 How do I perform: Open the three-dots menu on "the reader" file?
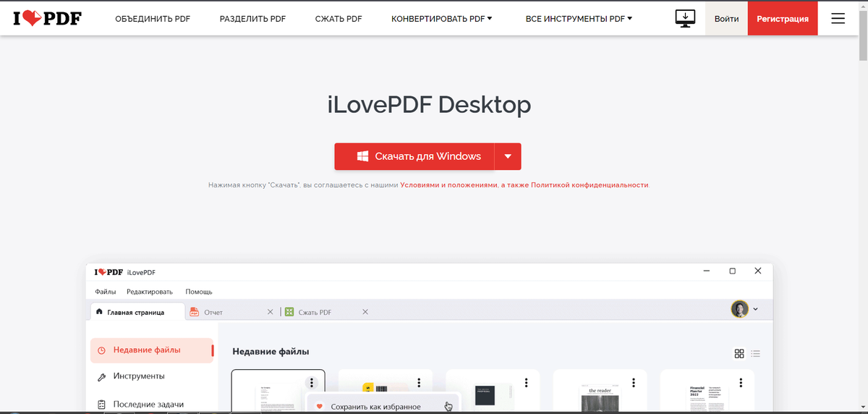click(634, 383)
